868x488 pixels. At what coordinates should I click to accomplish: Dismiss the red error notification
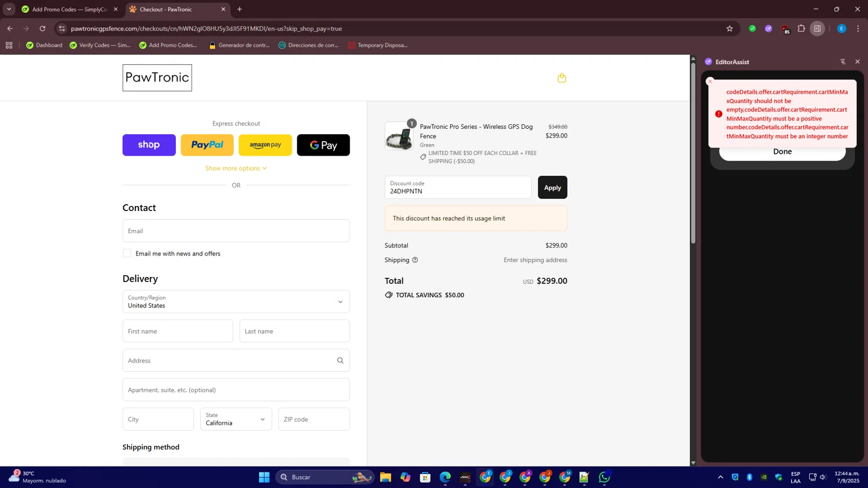(x=710, y=82)
